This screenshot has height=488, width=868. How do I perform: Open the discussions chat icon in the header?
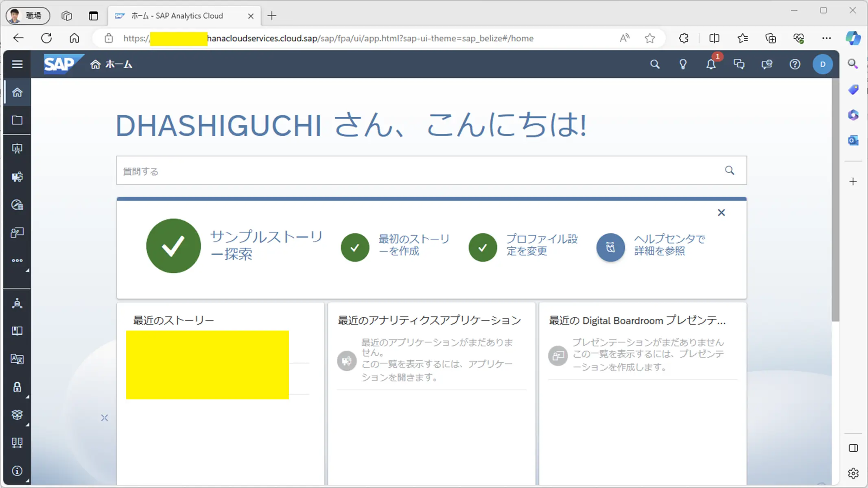[739, 64]
